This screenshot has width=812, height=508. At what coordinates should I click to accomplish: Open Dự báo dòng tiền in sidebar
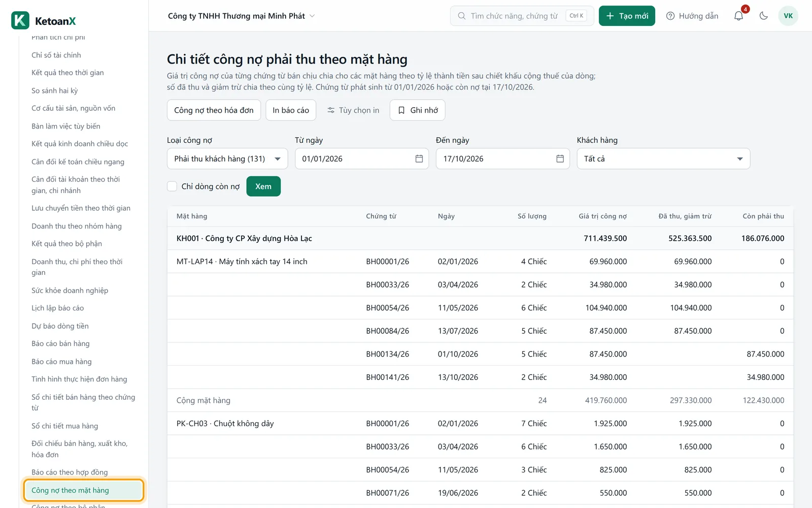point(60,326)
